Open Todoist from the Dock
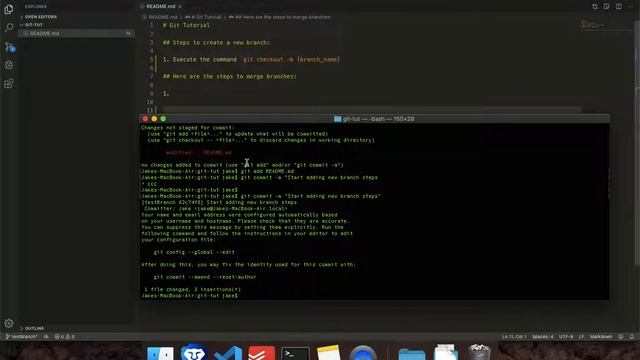This screenshot has height=360, width=640. (x=261, y=353)
